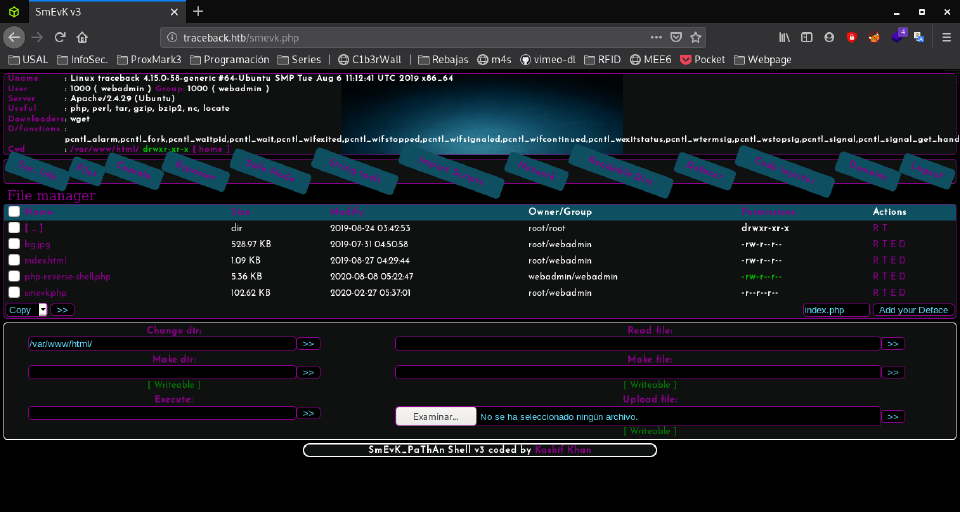960x512 pixels.
Task: Go back to the previous page
Action: 14,37
